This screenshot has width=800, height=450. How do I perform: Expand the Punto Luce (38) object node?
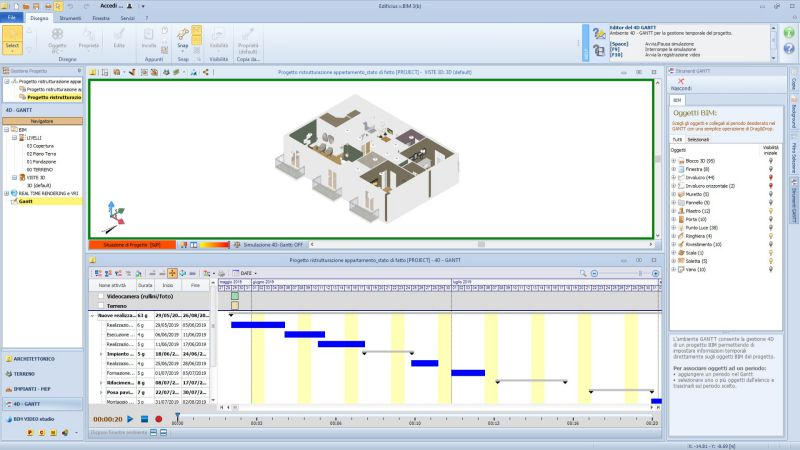click(x=673, y=228)
